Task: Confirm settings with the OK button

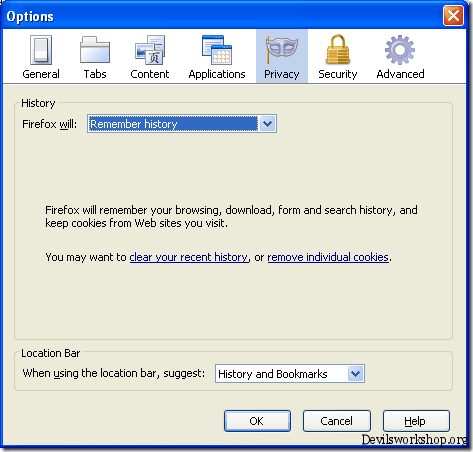Action: [x=257, y=421]
